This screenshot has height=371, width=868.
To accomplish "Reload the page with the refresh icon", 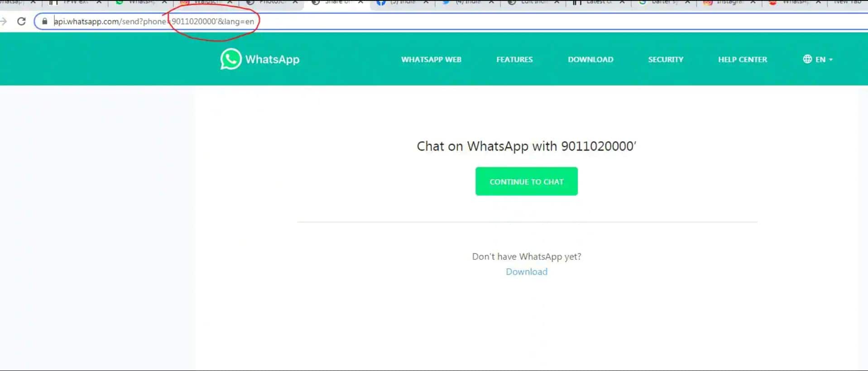I will coord(21,21).
